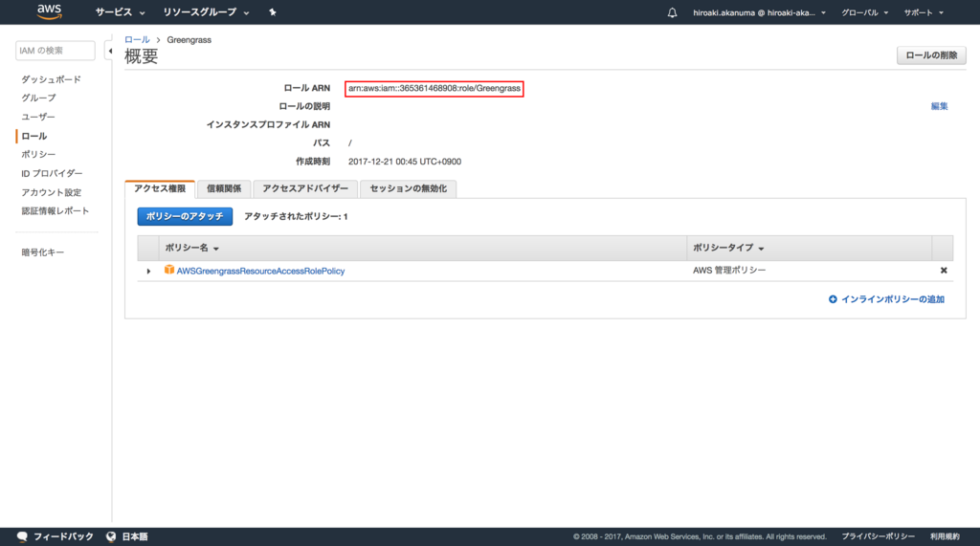Open the サポート dropdown menu
Screen dimensions: 980x546
click(924, 12)
